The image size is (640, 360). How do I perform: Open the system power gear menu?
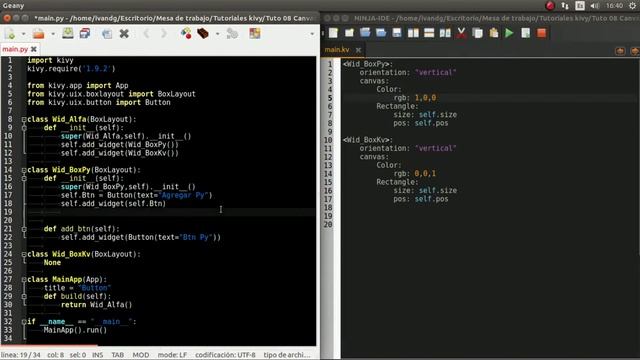coord(632,6)
